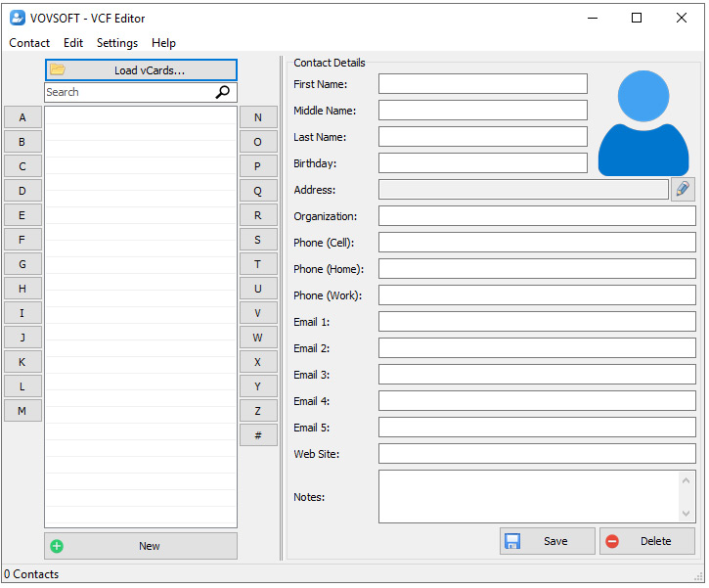This screenshot has height=588, width=709.
Task: Click the Middle Name field
Action: click(x=483, y=110)
